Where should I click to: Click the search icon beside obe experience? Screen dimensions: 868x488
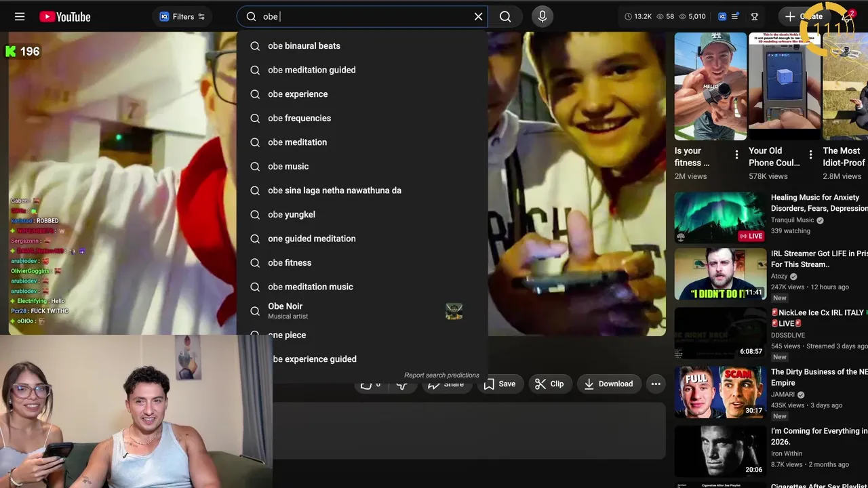pyautogui.click(x=255, y=94)
